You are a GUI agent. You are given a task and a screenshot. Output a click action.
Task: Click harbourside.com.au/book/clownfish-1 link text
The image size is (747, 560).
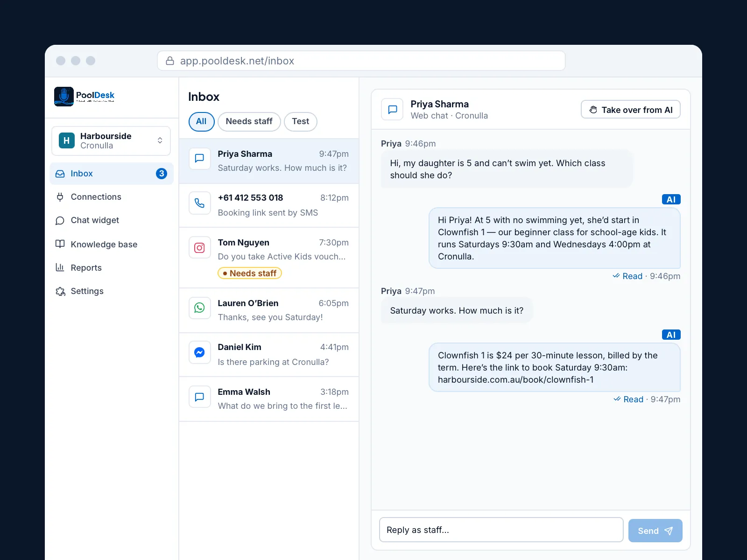pos(516,380)
